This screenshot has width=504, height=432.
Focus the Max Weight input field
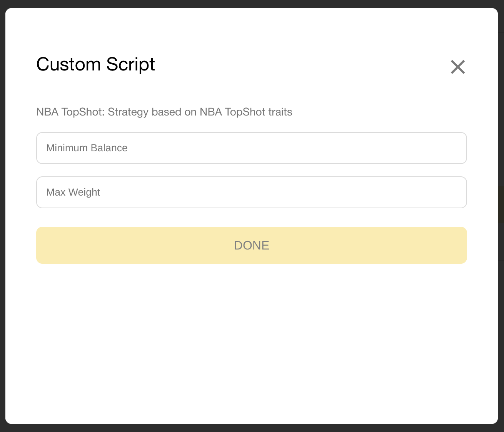[252, 193]
